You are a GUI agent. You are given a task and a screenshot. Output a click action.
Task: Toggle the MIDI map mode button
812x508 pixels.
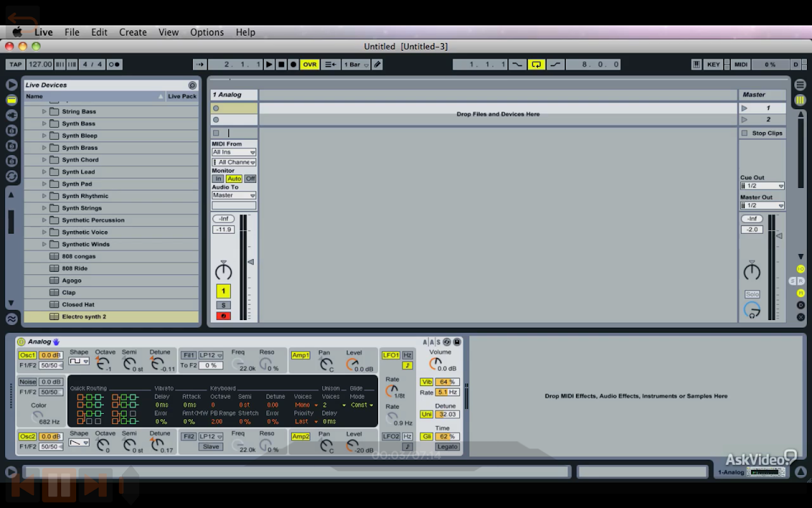(741, 64)
